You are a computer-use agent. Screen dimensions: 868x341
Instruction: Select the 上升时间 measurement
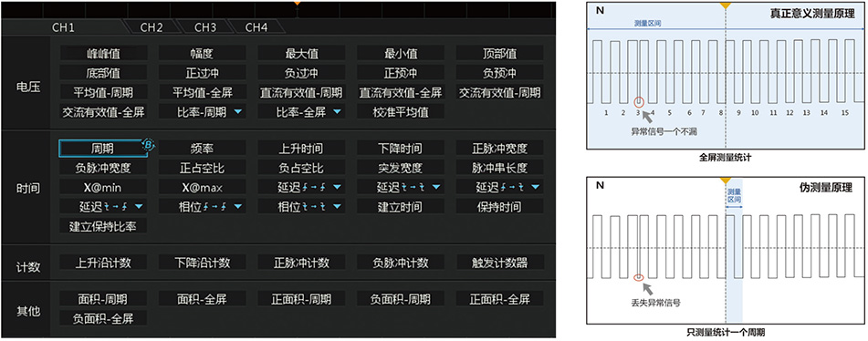(x=302, y=149)
